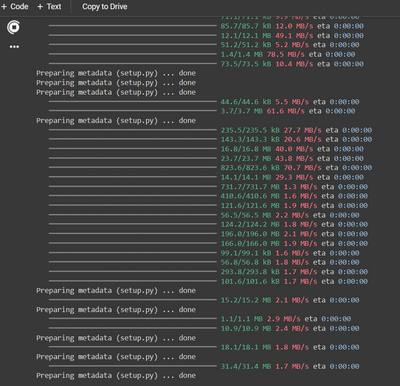Click the 1.4/1.4 MB 78.5 MB/s line
This screenshot has width=400, height=386.
coord(288,54)
